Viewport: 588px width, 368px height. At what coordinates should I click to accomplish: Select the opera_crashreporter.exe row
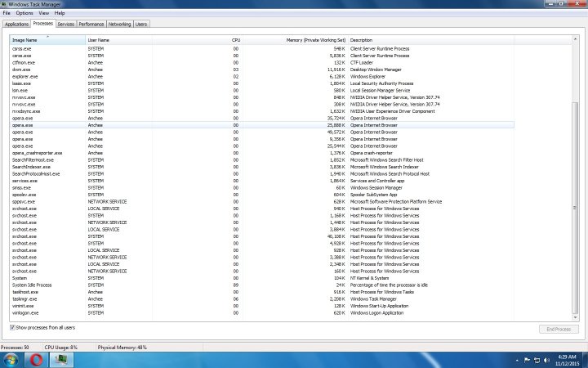click(x=262, y=153)
